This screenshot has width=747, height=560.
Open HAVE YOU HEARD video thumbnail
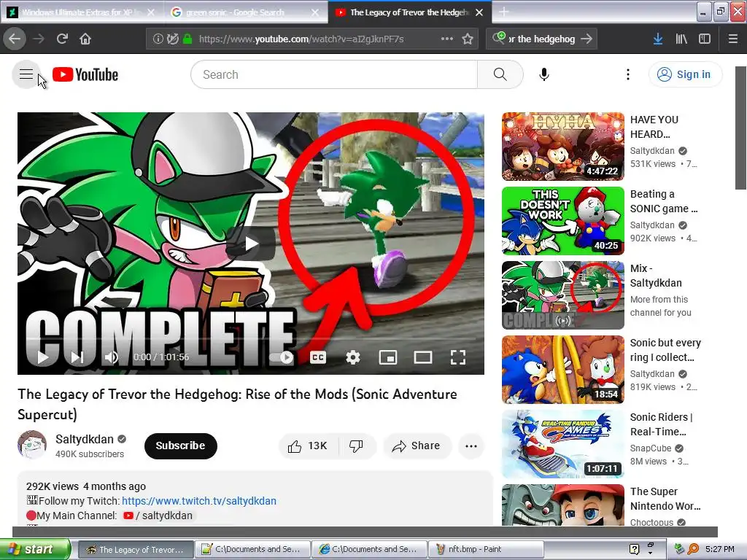click(x=563, y=146)
